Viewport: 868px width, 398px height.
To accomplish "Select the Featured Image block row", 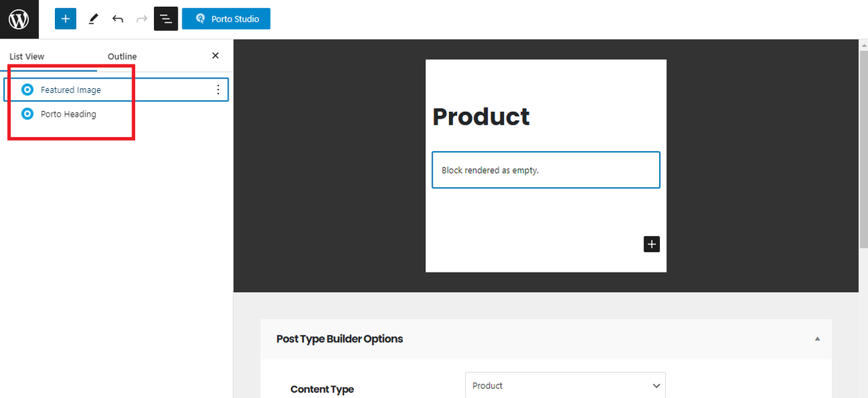I will [116, 89].
